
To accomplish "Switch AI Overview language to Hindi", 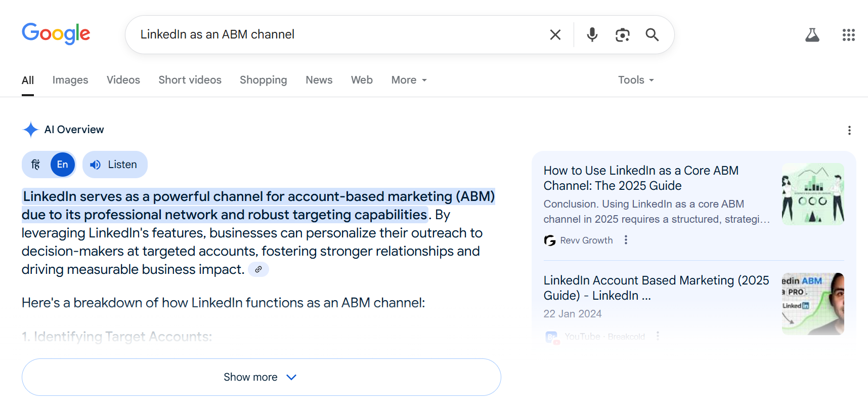I will pos(35,165).
